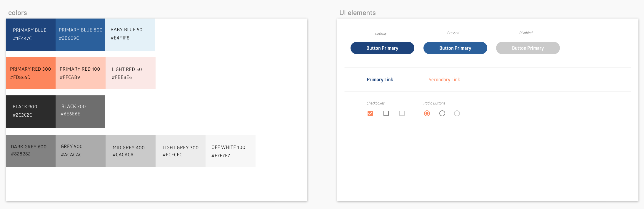Open the Primary Link
This screenshot has width=644, height=209.
(380, 79)
